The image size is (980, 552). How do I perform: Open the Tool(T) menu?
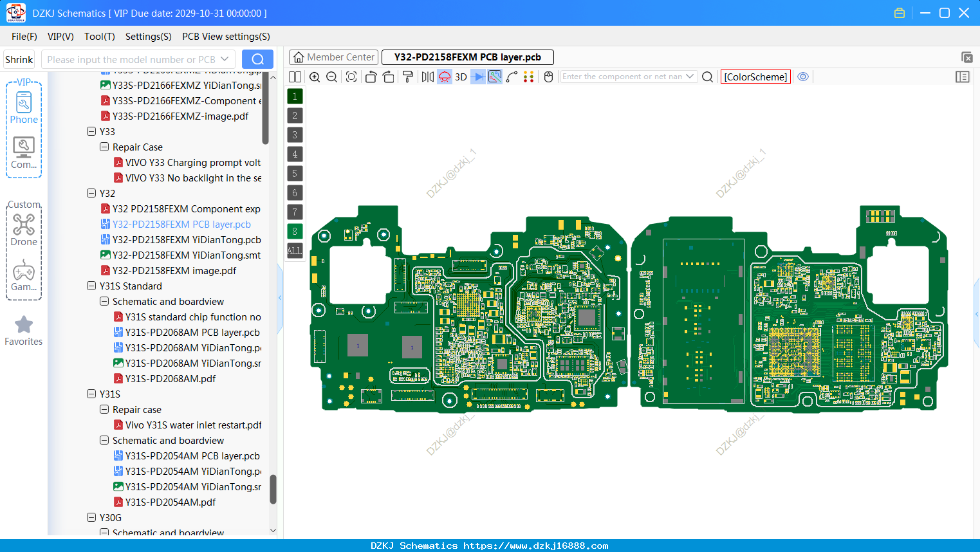[x=100, y=37]
